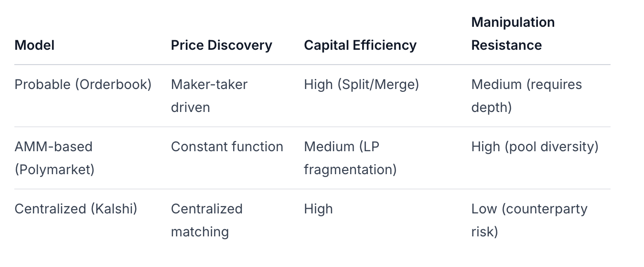
Task: Select the Medium (LP fragmentation) cell
Action: pyautogui.click(x=350, y=158)
